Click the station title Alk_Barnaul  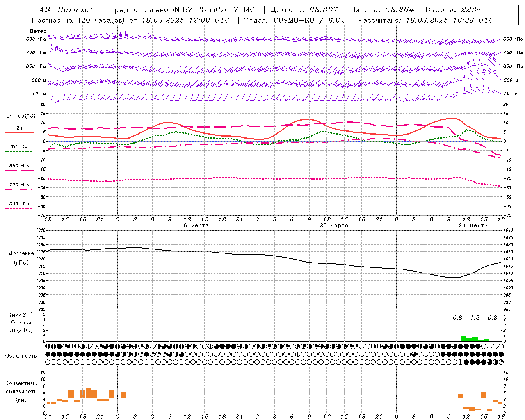pos(66,10)
